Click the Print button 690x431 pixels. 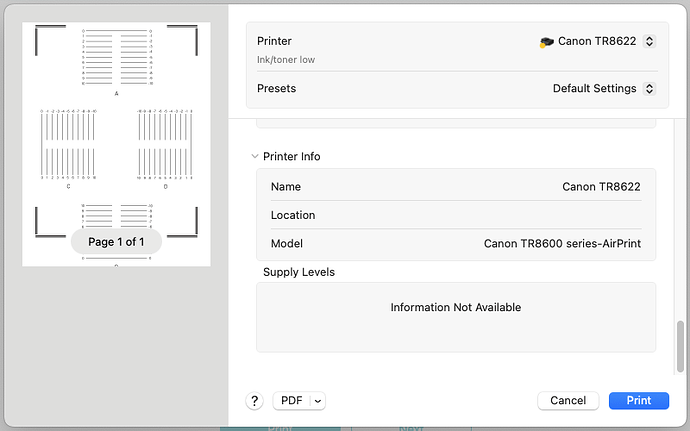click(x=639, y=401)
